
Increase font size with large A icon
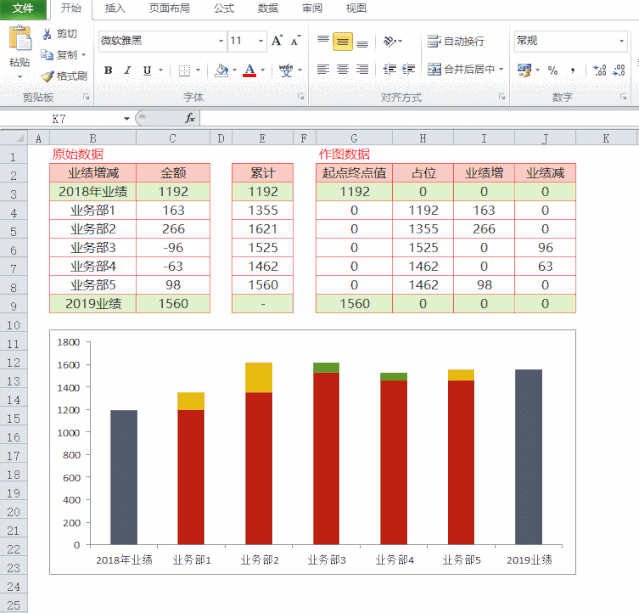(277, 41)
